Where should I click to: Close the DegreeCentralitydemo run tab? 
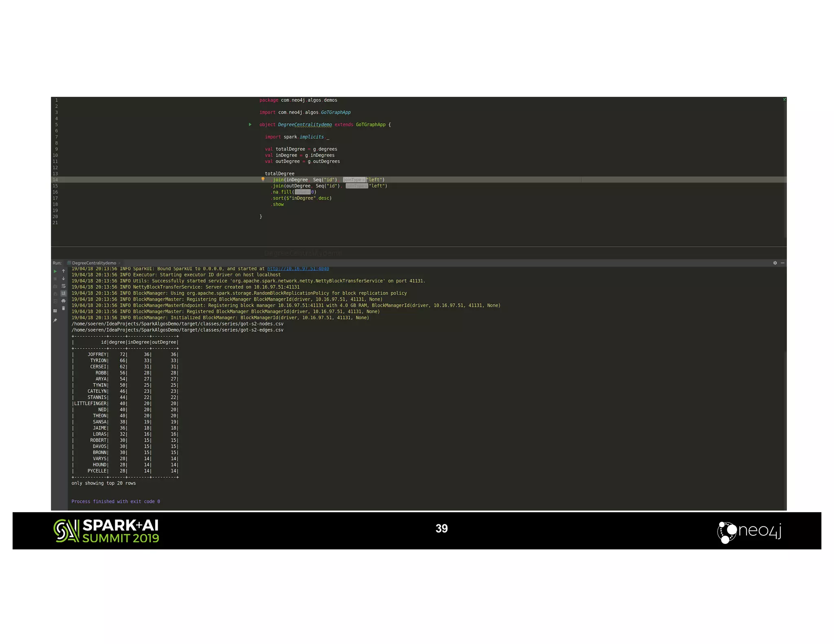pyautogui.click(x=119, y=263)
